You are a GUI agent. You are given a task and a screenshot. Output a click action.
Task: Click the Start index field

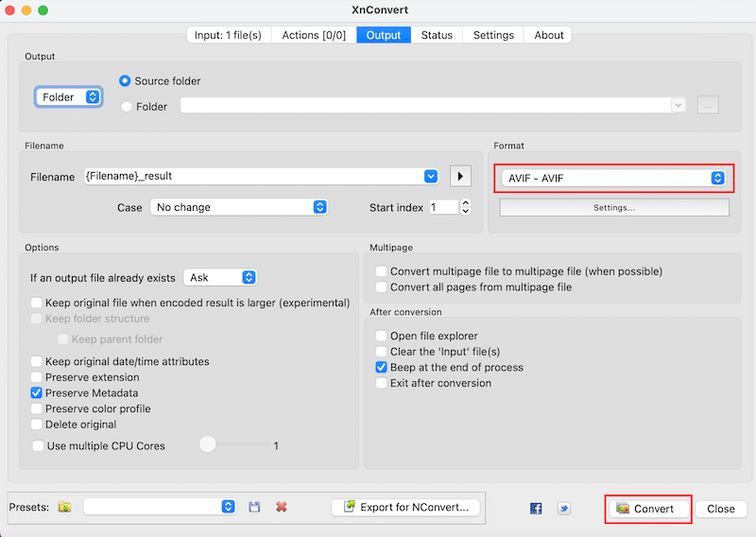pyautogui.click(x=443, y=207)
